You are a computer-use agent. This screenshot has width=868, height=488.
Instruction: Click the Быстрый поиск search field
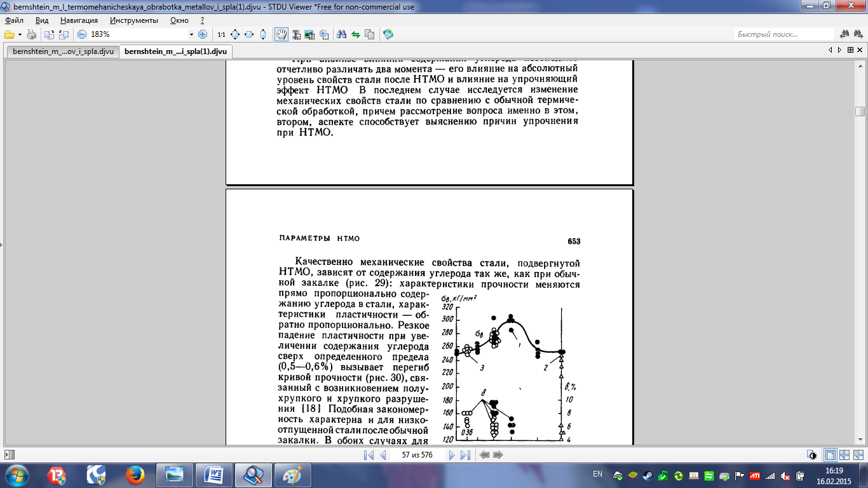(783, 34)
